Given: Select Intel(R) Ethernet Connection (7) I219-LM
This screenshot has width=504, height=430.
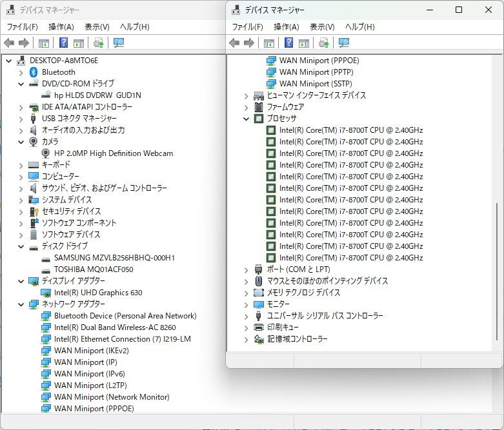Looking at the screenshot, I should (x=122, y=339).
